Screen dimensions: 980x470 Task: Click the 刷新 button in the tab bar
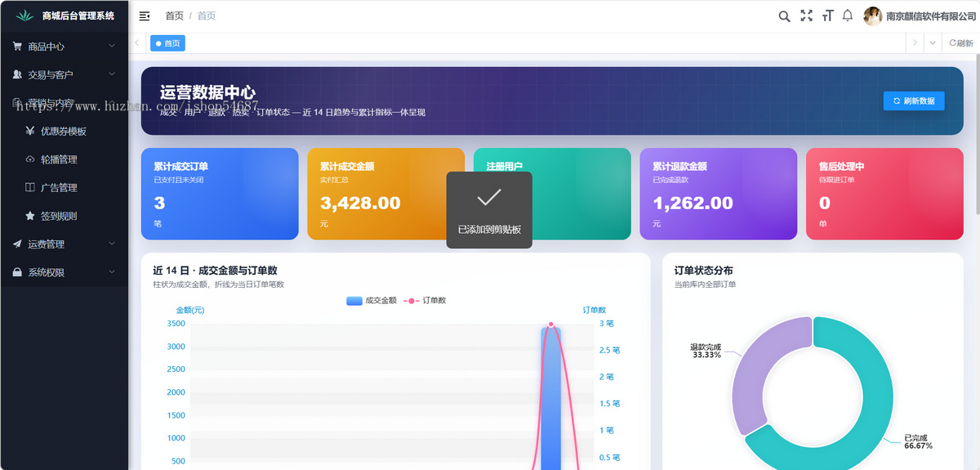[x=961, y=43]
